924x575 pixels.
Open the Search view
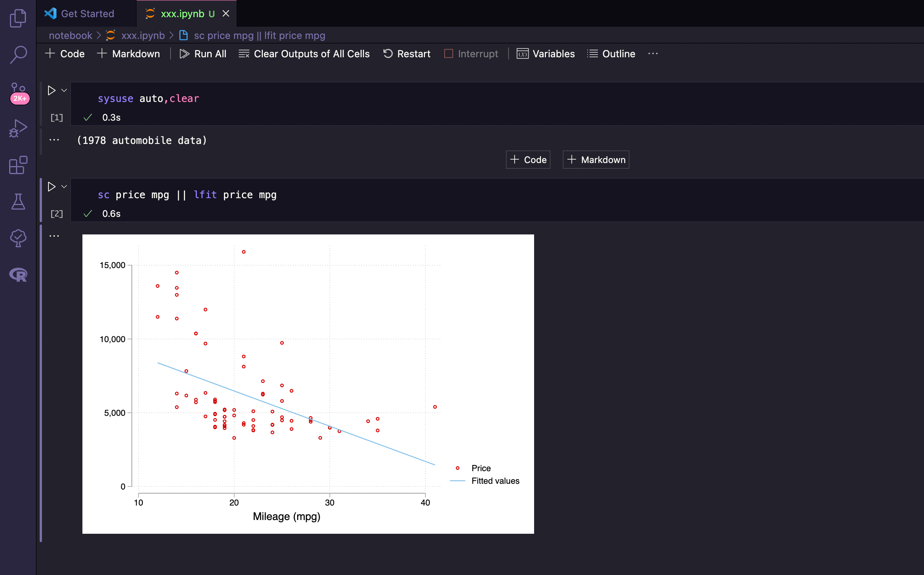point(18,55)
